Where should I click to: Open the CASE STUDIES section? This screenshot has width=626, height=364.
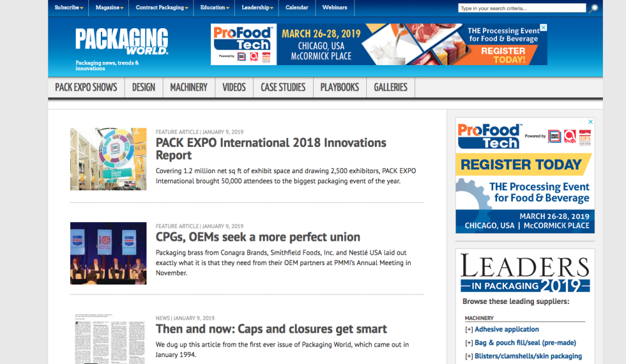pyautogui.click(x=283, y=88)
